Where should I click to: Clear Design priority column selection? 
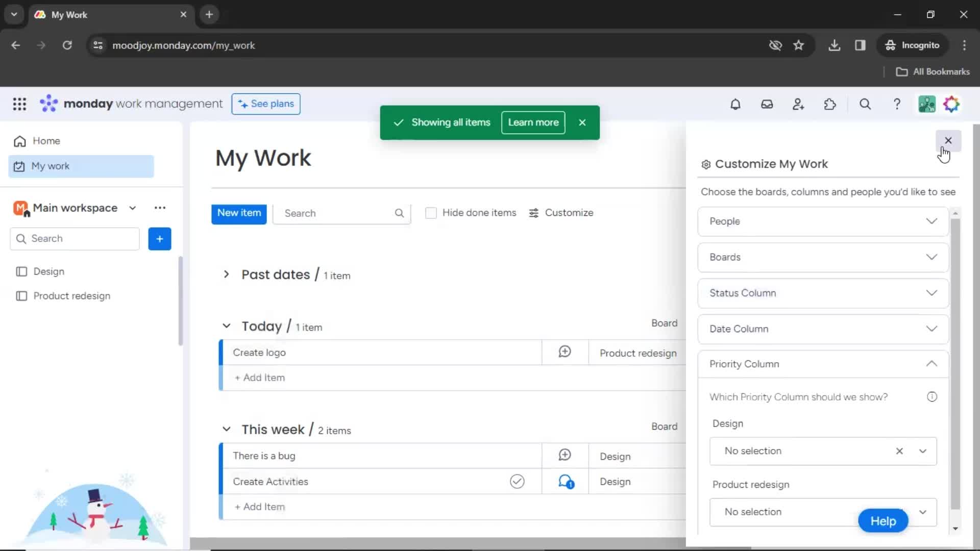[899, 451]
